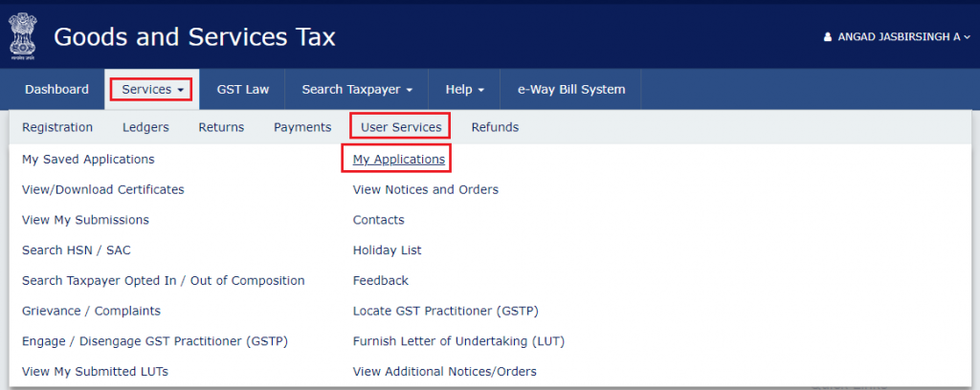Open View Additional Notices/Orders
980x390 pixels.
click(x=445, y=372)
